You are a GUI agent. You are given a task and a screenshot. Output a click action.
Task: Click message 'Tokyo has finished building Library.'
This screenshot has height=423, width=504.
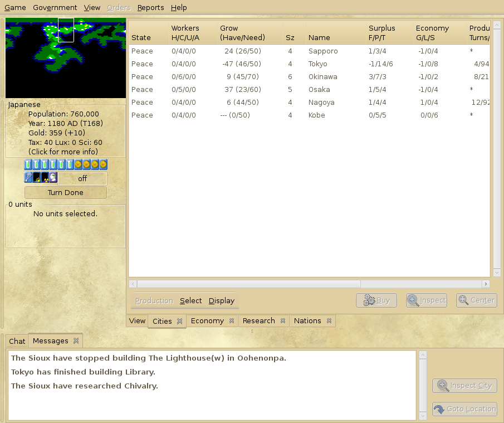tap(83, 372)
